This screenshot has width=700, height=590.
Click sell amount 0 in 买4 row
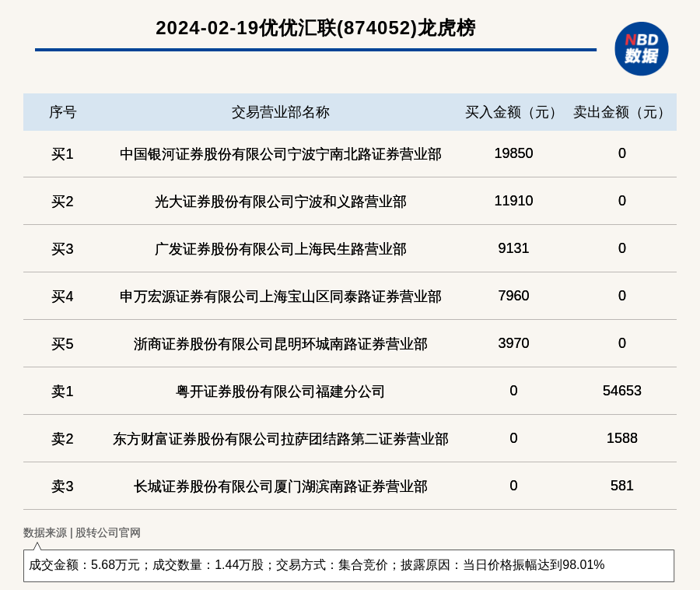(x=622, y=296)
